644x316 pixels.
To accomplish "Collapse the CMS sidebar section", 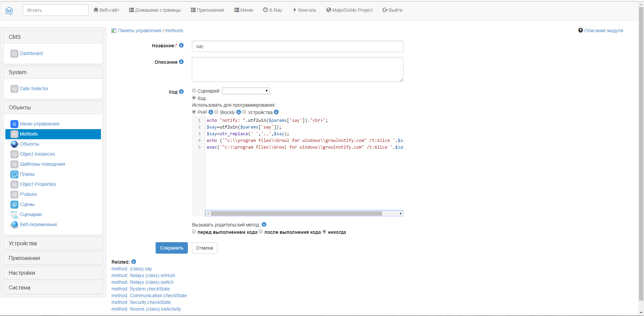I will click(53, 37).
